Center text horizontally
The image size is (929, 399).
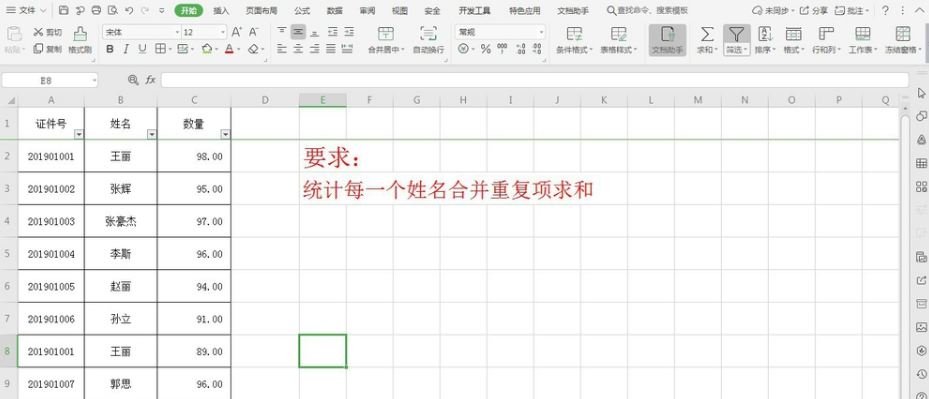299,49
